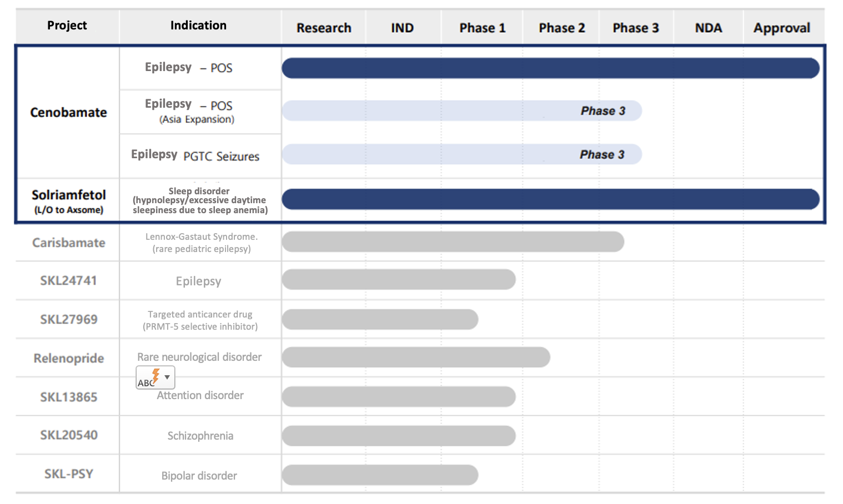Select the Research column header

point(324,28)
